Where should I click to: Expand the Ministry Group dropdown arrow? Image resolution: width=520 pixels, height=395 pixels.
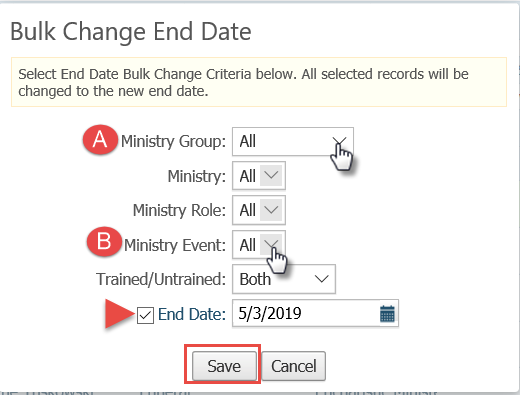[340, 141]
